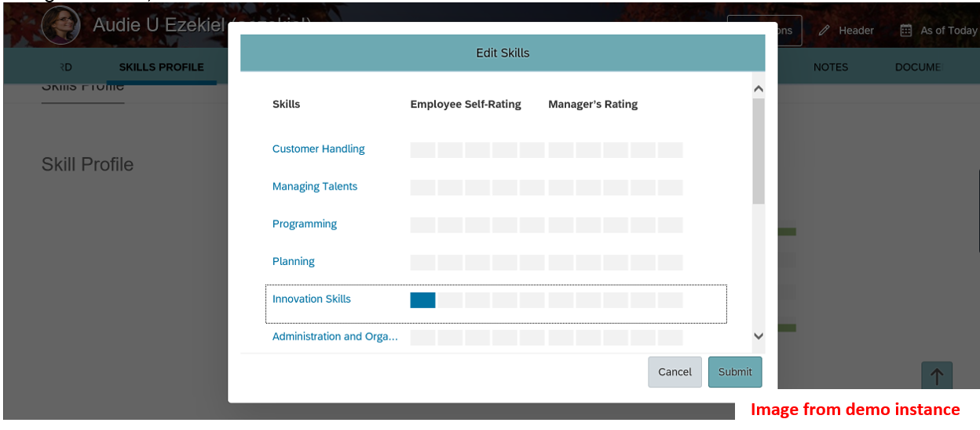Screen dimensions: 980x430
Task: Cancel the Edit Skills dialog
Action: [x=675, y=372]
